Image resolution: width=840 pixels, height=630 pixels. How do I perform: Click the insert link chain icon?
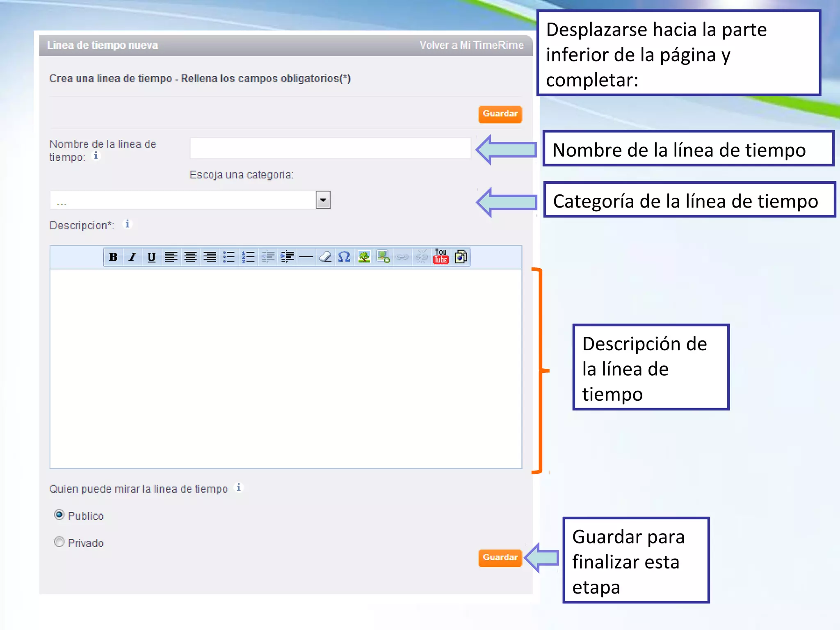[x=402, y=257]
